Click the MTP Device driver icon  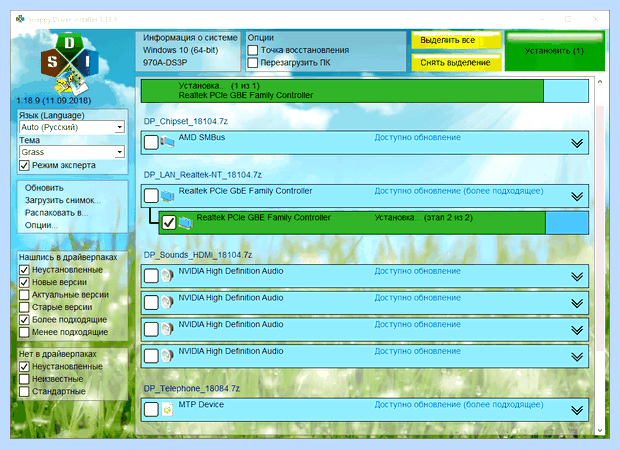tap(167, 409)
